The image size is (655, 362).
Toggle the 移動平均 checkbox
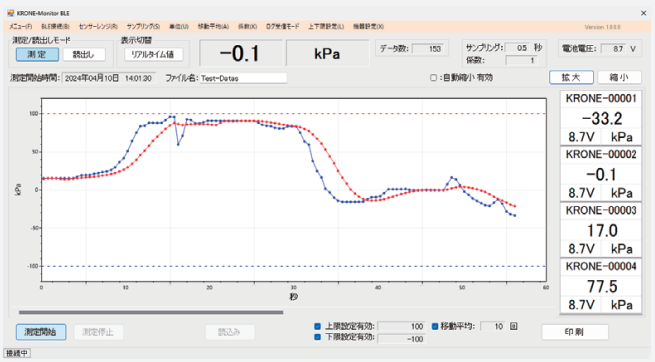pos(435,326)
